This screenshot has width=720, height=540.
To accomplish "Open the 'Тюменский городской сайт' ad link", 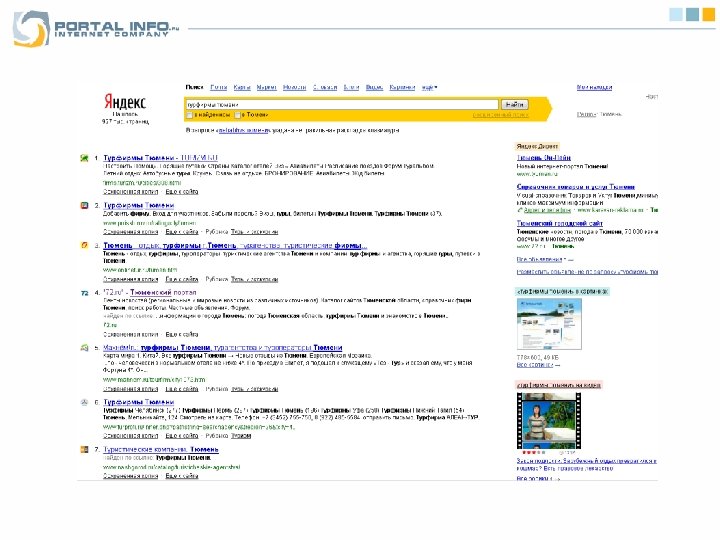I will [x=560, y=223].
